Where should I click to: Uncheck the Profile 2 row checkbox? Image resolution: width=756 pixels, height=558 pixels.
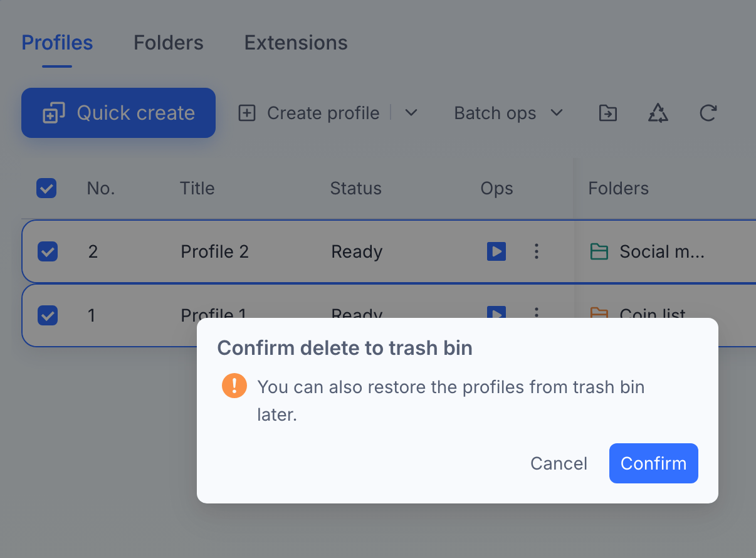[x=48, y=251]
